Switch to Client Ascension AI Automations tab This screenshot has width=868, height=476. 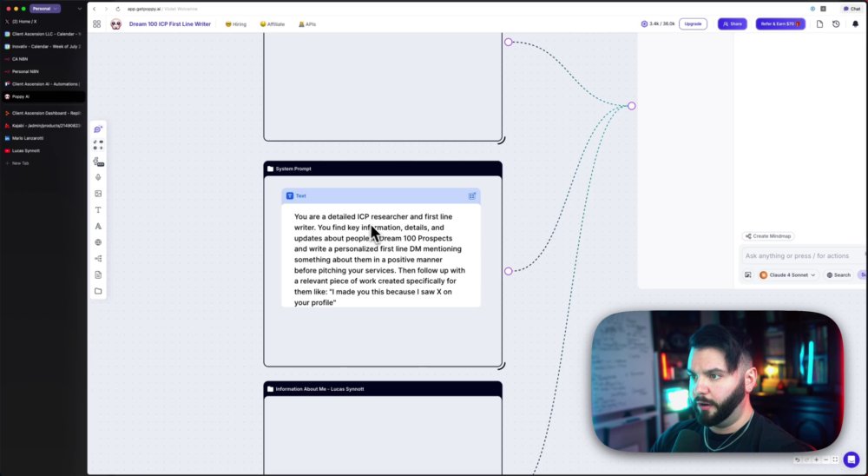pyautogui.click(x=43, y=84)
